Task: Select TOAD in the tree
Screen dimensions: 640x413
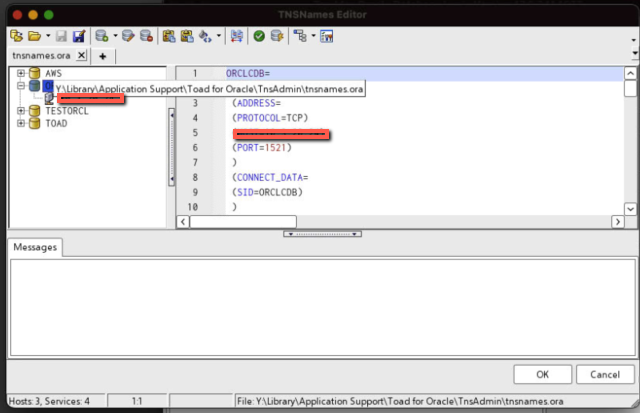Action: pos(56,124)
